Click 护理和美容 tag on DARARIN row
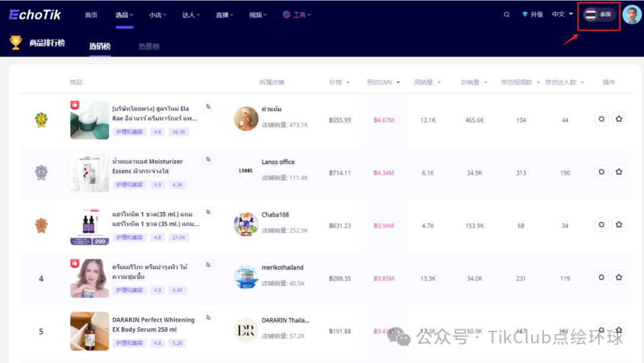644x363 pixels. [x=129, y=343]
